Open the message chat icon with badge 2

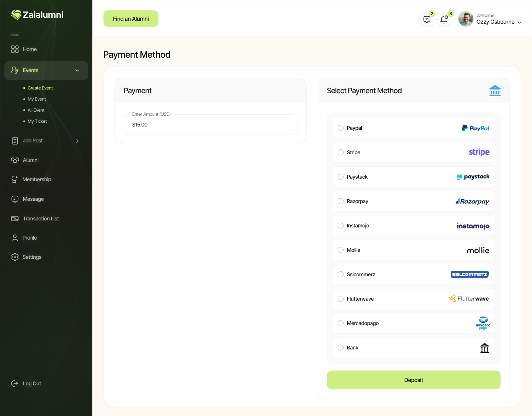(x=427, y=19)
